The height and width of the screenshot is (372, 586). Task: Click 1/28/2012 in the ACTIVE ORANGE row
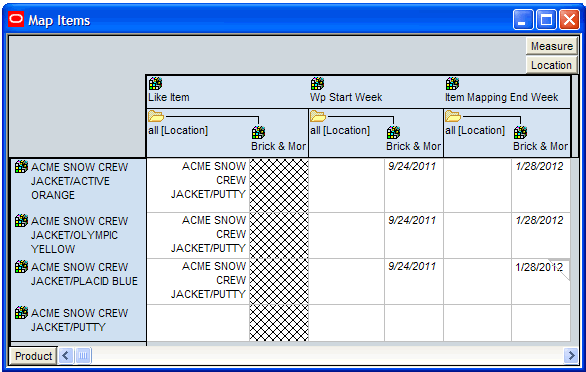point(539,166)
